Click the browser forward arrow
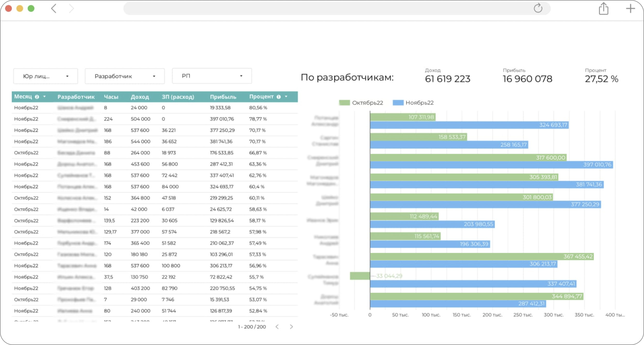 click(x=71, y=9)
